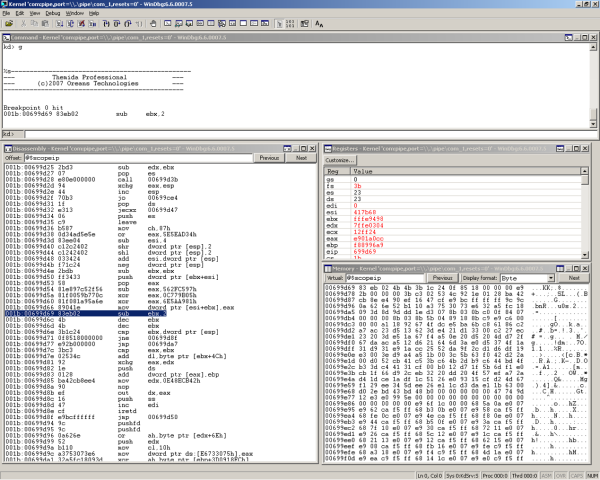Click the eip register value 699d69
Image resolution: width=600 pixels, height=480 pixels.
(365, 252)
